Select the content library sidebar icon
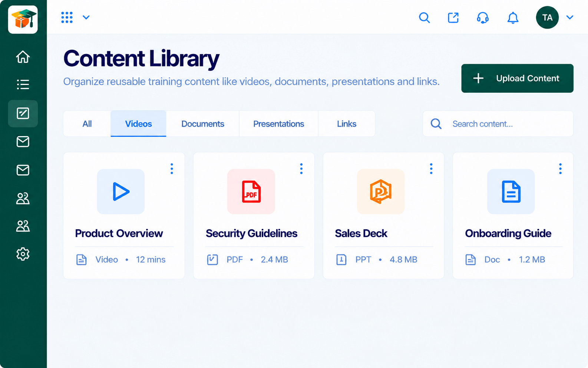 point(23,114)
